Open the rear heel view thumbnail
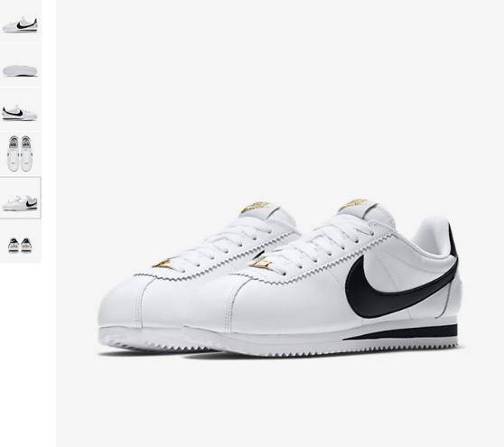This screenshot has height=447, width=504. [20, 241]
